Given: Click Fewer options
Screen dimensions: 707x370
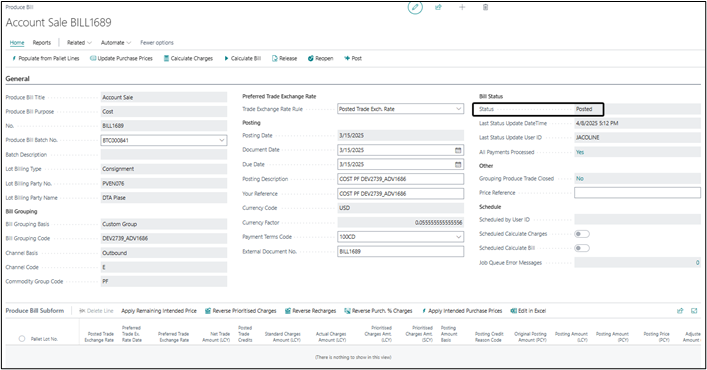Looking at the screenshot, I should coord(157,43).
